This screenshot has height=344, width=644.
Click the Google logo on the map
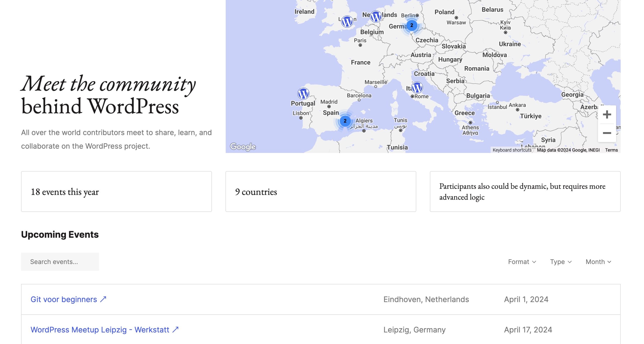click(243, 147)
